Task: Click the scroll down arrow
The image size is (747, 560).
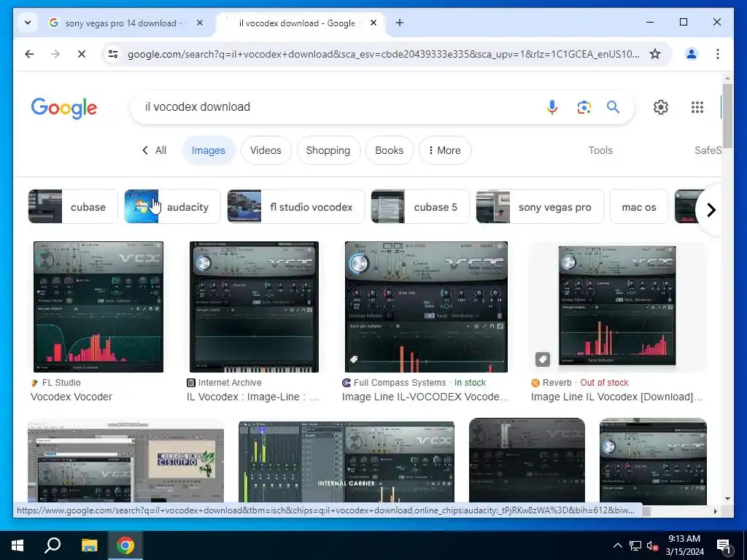Action: pos(727,499)
